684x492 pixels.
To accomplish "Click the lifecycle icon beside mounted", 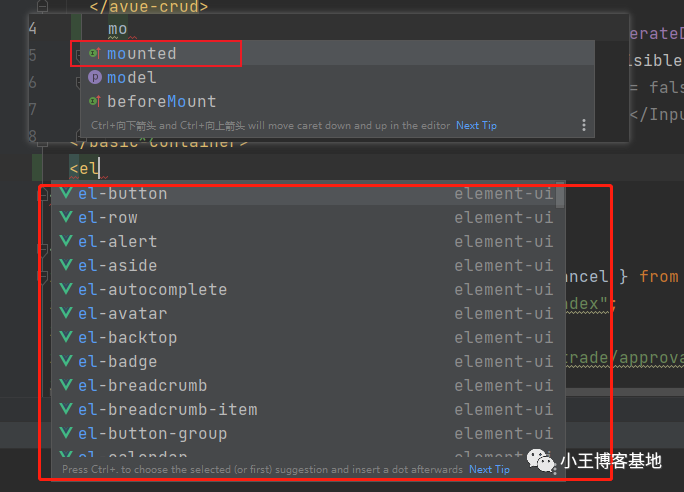I will click(x=95, y=53).
